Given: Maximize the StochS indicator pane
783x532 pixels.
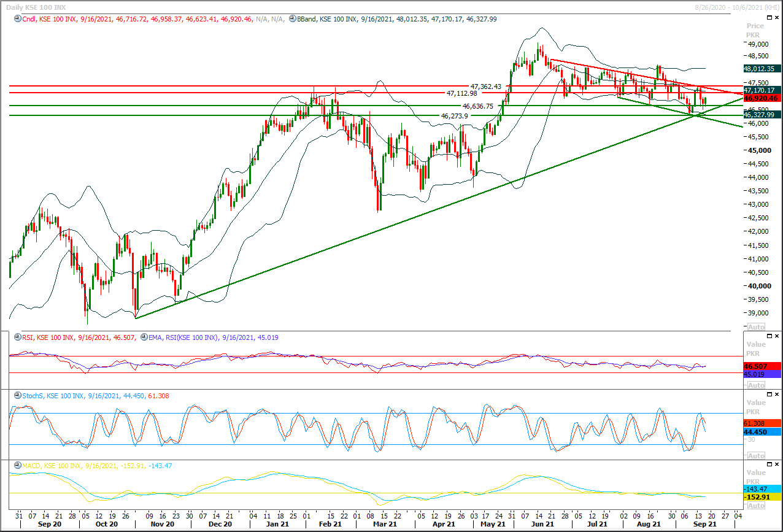Looking at the screenshot, I should coord(768,395).
